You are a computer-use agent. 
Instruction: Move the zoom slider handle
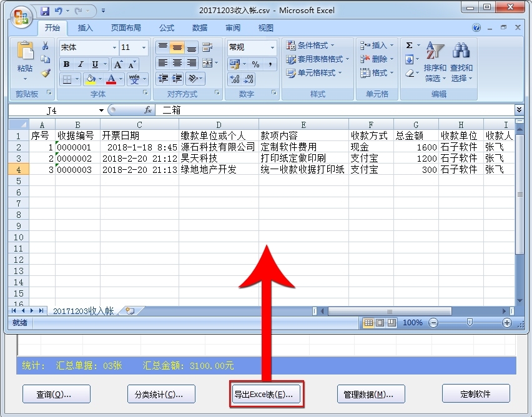pyautogui.click(x=470, y=322)
